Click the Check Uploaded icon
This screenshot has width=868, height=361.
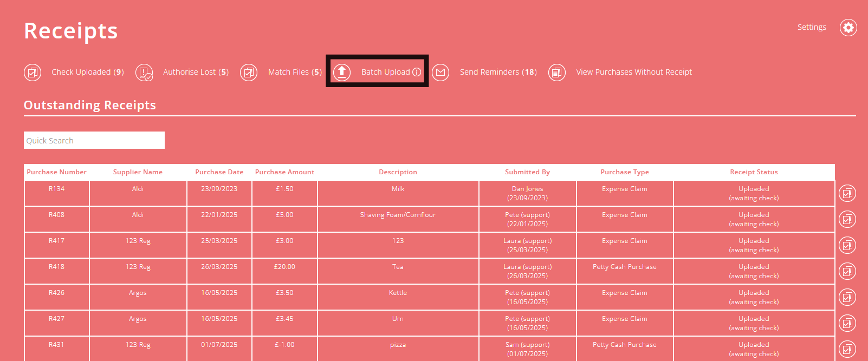[x=33, y=72]
